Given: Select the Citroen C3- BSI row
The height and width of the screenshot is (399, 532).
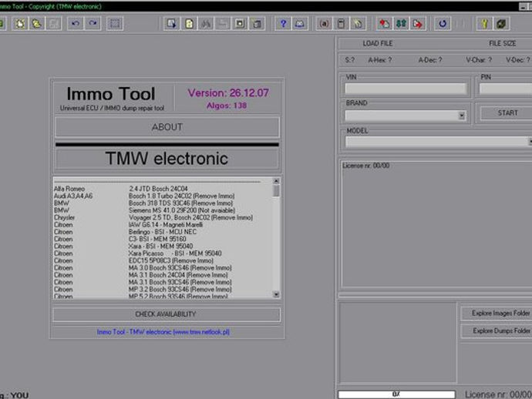Looking at the screenshot, I should 163,239.
